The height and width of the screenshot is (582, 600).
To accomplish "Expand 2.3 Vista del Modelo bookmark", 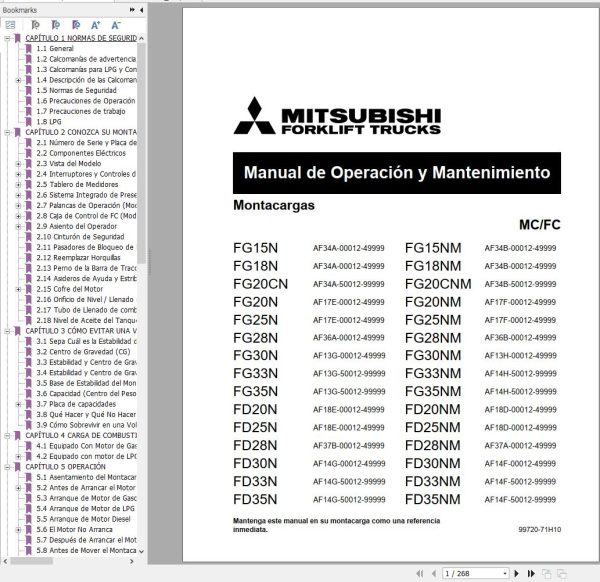I will [18, 164].
